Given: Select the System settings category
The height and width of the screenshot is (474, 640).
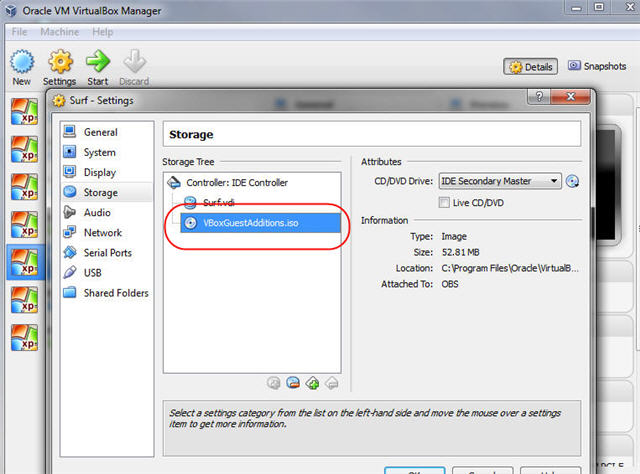Looking at the screenshot, I should pos(107,152).
